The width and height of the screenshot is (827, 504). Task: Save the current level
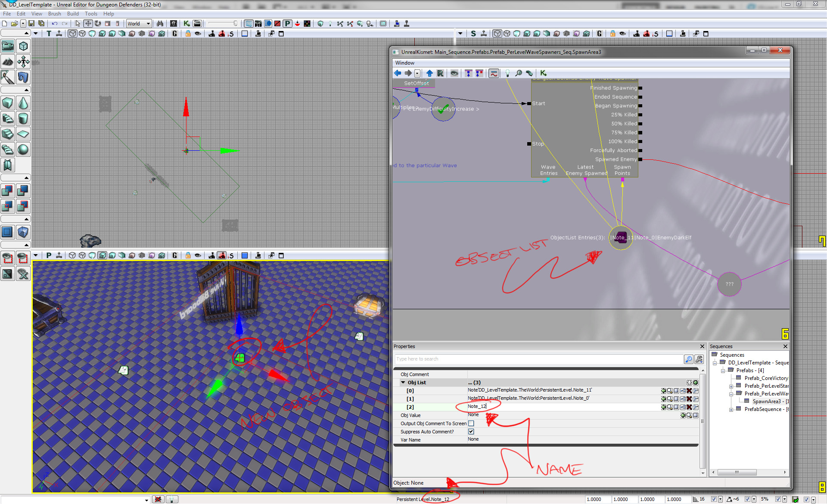point(31,23)
